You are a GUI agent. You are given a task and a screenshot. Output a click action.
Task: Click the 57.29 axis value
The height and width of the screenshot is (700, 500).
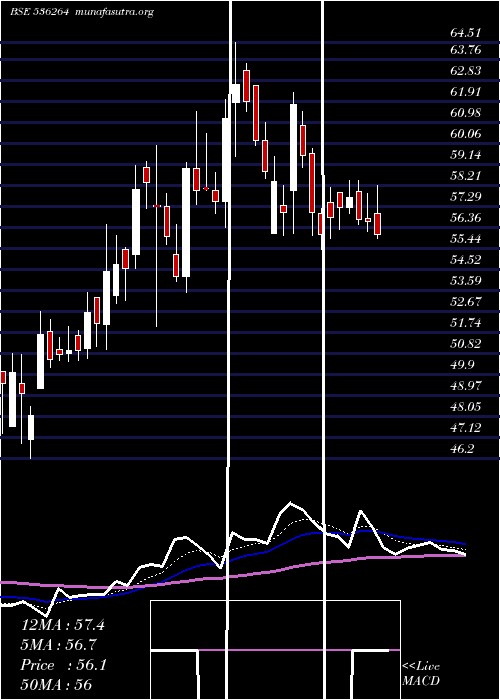(x=466, y=196)
